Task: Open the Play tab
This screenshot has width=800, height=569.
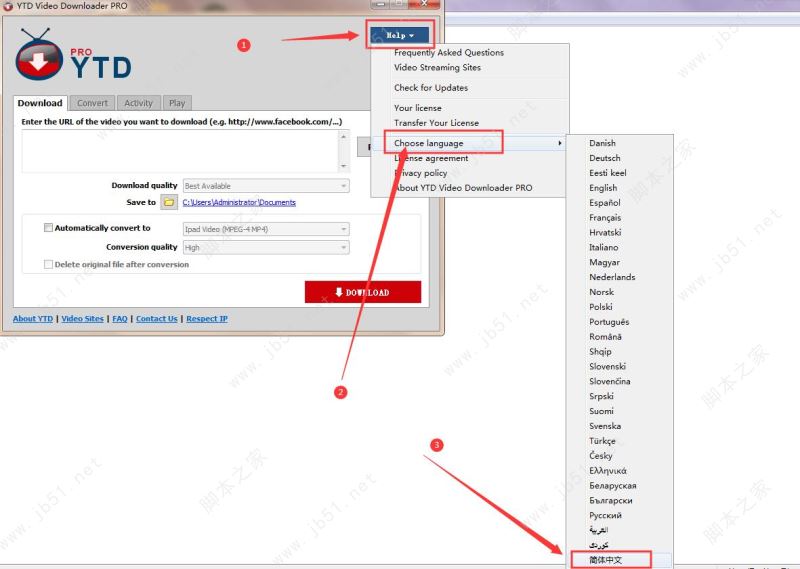Action: (177, 103)
